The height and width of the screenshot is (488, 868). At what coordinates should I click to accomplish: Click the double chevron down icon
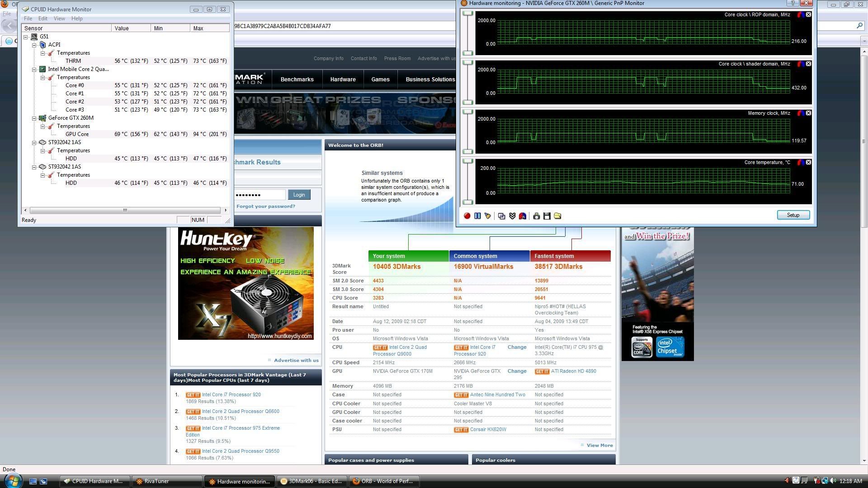click(x=512, y=216)
